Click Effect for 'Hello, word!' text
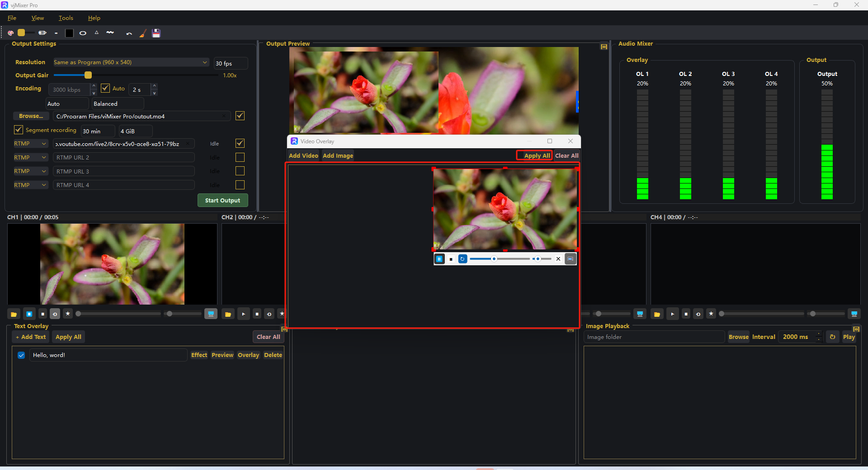868x470 pixels. coord(199,355)
